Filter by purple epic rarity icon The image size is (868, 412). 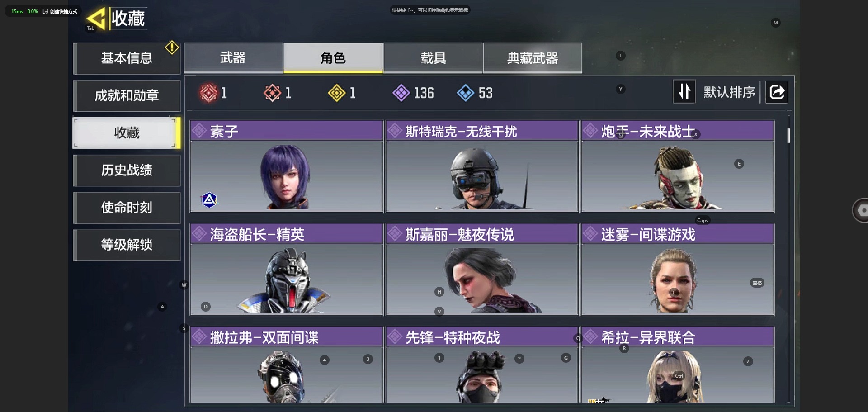pos(401,93)
